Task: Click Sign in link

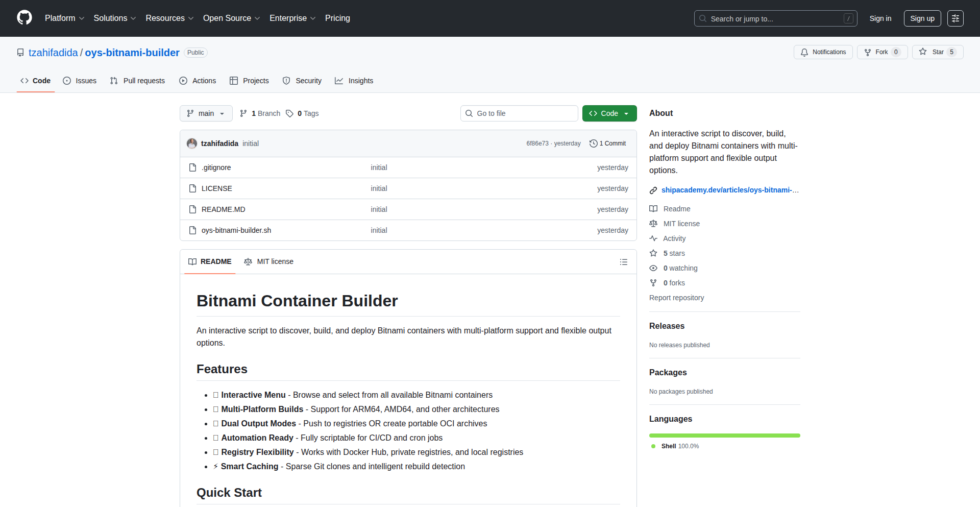Action: click(880, 18)
